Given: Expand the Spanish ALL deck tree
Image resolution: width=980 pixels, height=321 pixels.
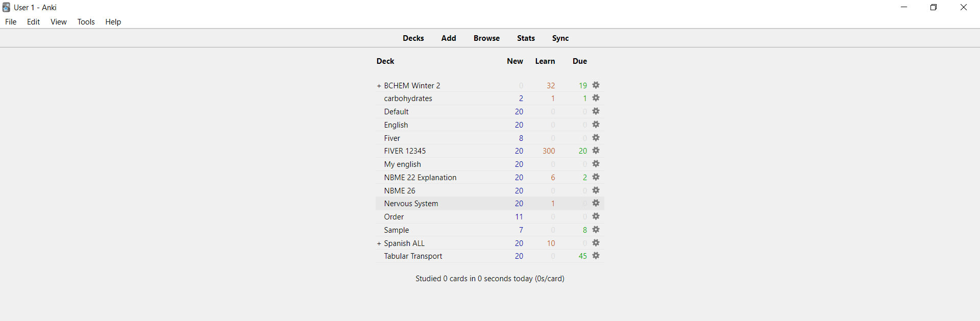Looking at the screenshot, I should click(378, 243).
